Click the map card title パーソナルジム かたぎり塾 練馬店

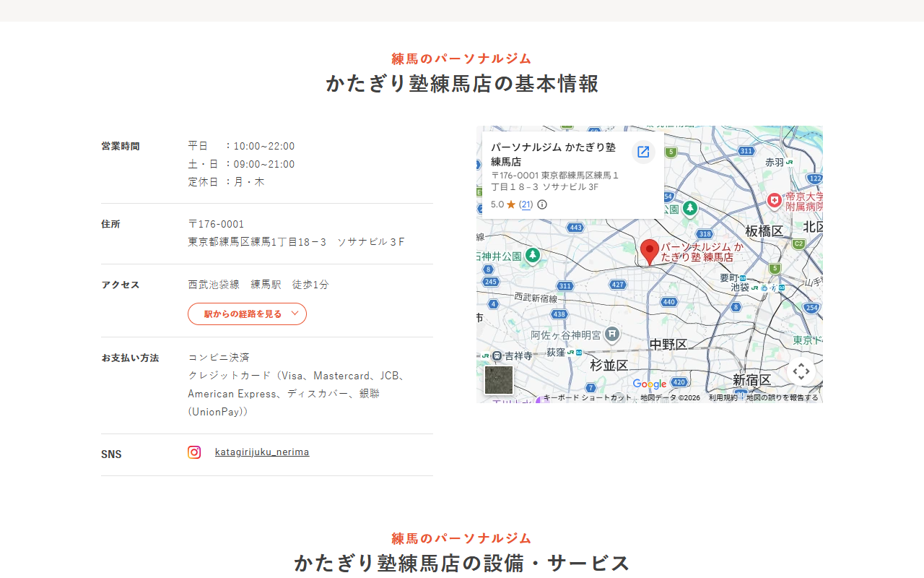click(554, 155)
